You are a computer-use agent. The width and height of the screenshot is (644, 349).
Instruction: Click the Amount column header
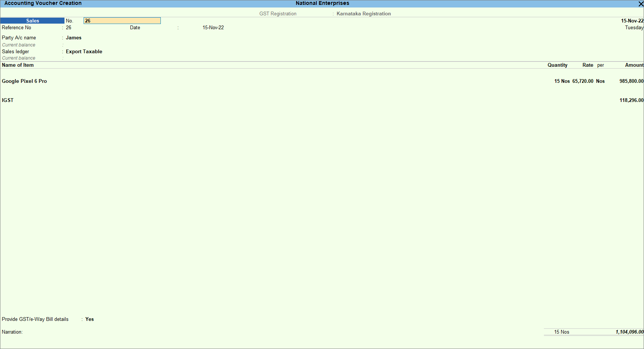[634, 65]
